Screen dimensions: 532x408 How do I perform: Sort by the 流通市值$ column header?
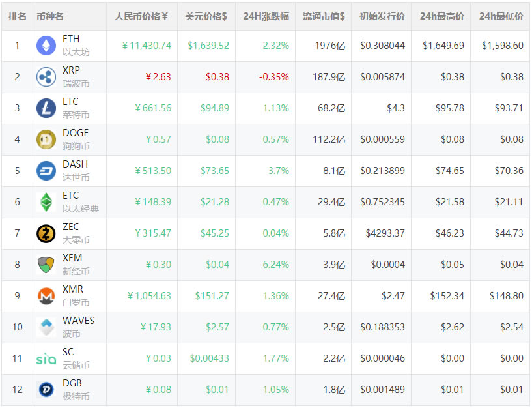pyautogui.click(x=324, y=16)
